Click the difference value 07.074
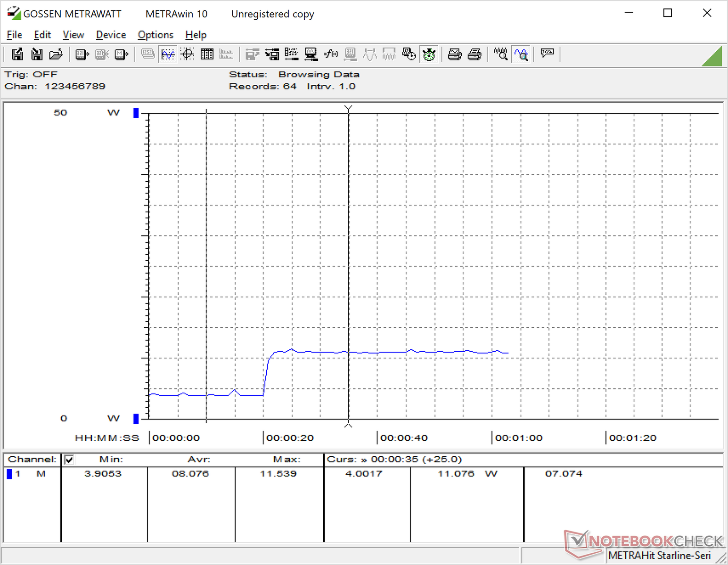Image resolution: width=728 pixels, height=565 pixels. (x=564, y=474)
